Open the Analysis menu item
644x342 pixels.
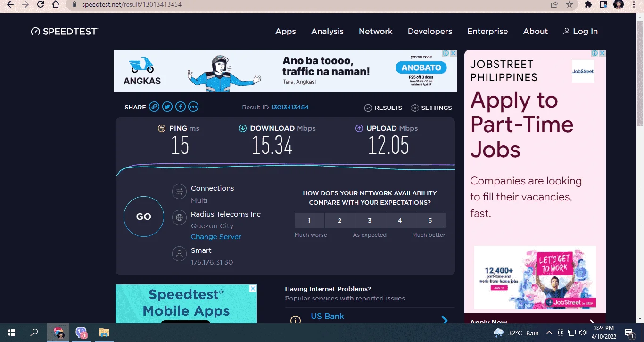[327, 32]
